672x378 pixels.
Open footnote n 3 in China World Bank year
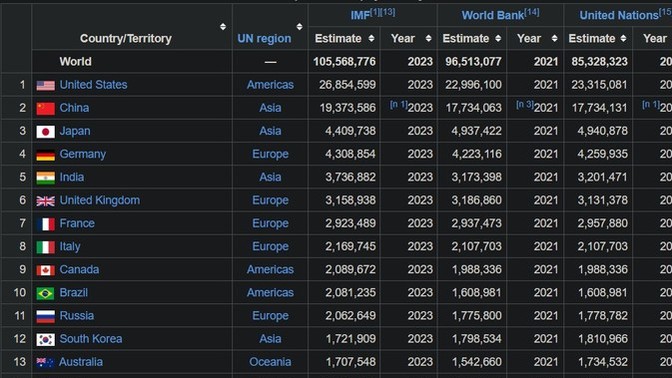525,105
